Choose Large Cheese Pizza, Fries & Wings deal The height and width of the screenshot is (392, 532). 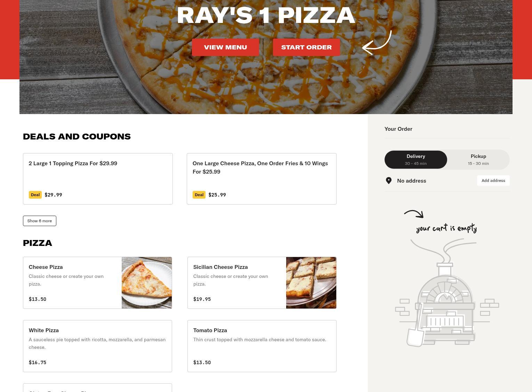[x=261, y=179]
